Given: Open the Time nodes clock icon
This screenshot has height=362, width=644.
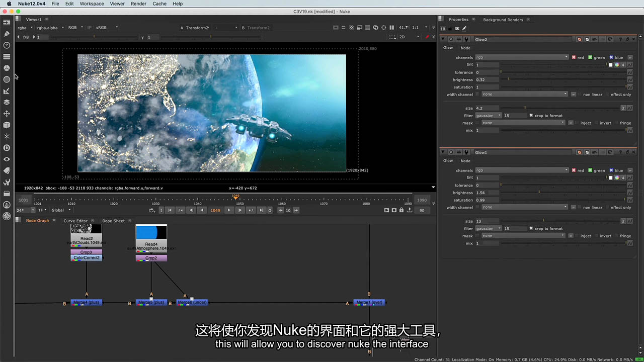Looking at the screenshot, I should coord(7,45).
